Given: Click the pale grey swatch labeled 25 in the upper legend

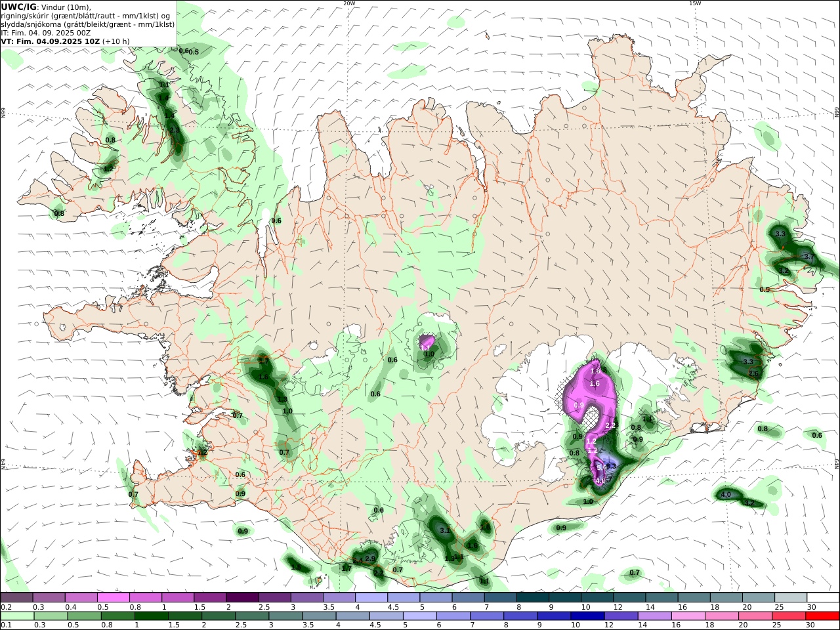Looking at the screenshot, I should point(791,598).
